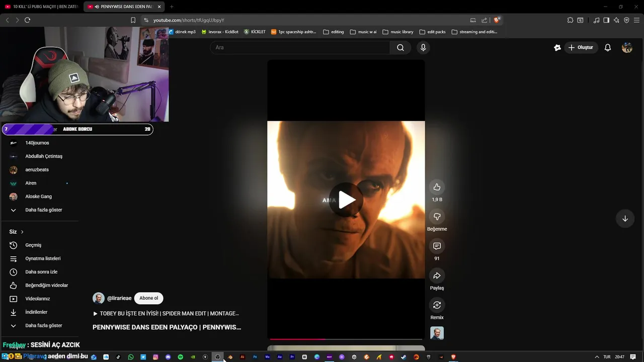
Task: Bookmark this page icon in address bar
Action: [x=133, y=20]
